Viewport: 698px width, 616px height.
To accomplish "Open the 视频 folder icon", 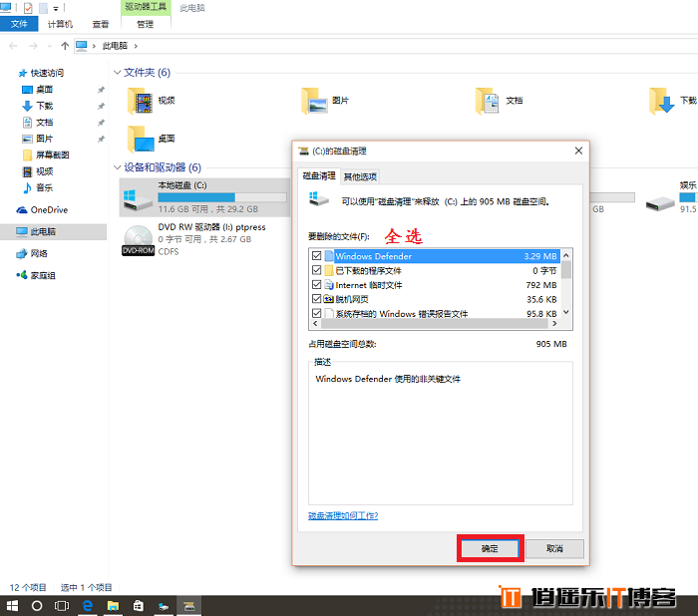I will tap(140, 101).
